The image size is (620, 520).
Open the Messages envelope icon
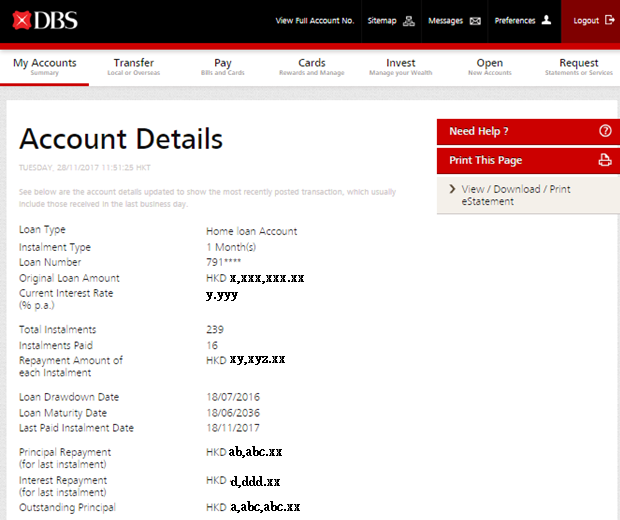[475, 20]
